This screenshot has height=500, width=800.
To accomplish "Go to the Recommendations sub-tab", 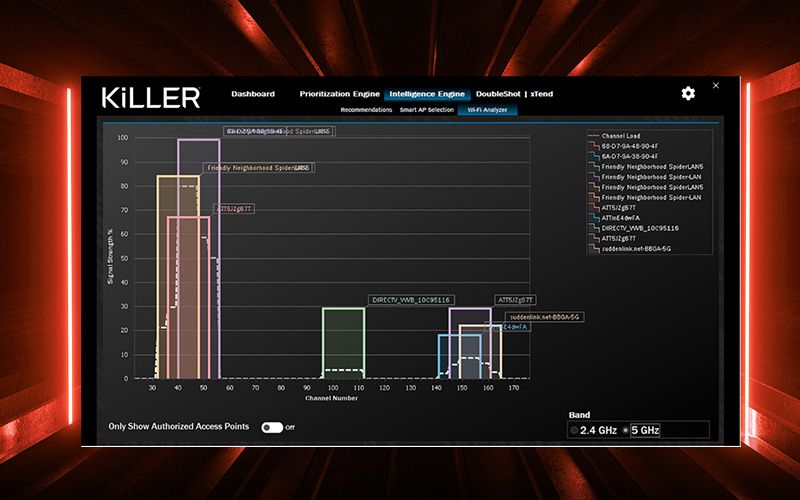I will click(366, 109).
